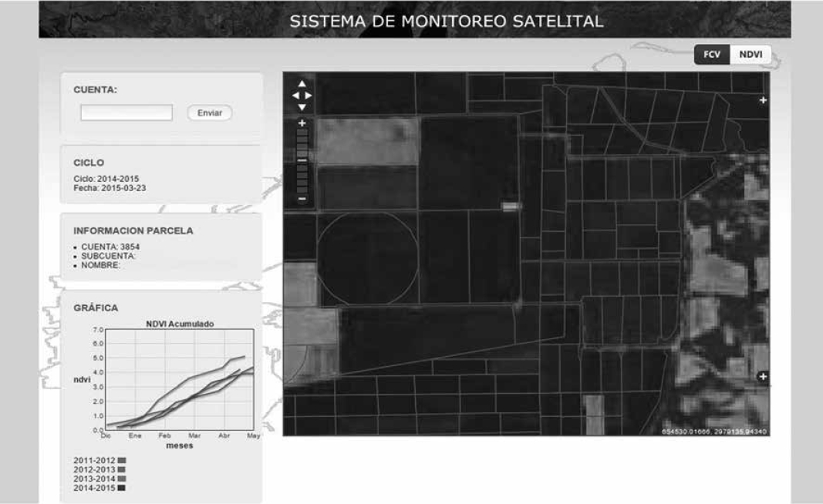Click the 2011-2012 legend color swatch
The image size is (823, 504).
[x=121, y=460]
